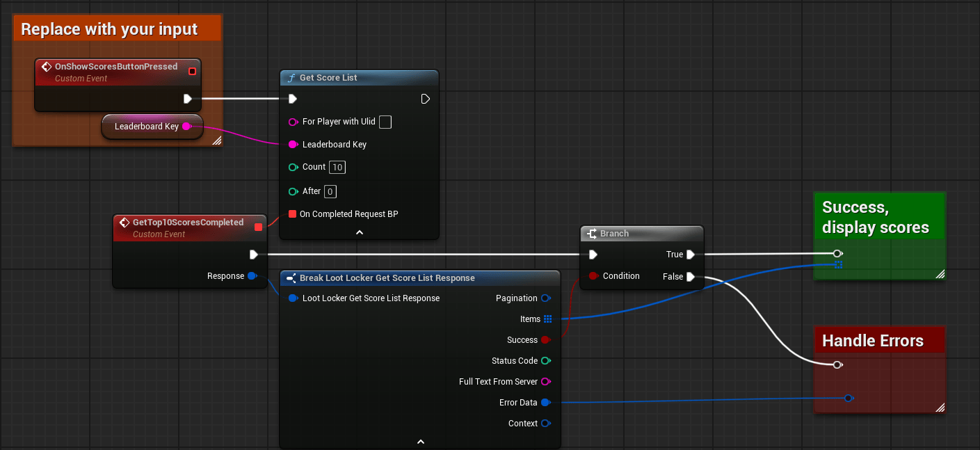
Task: Click the On Completed Request BP delegate pin
Action: pos(293,214)
